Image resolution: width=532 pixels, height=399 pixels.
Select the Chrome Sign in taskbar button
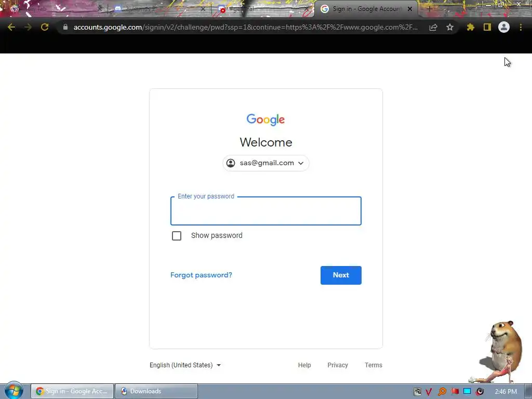(72, 391)
